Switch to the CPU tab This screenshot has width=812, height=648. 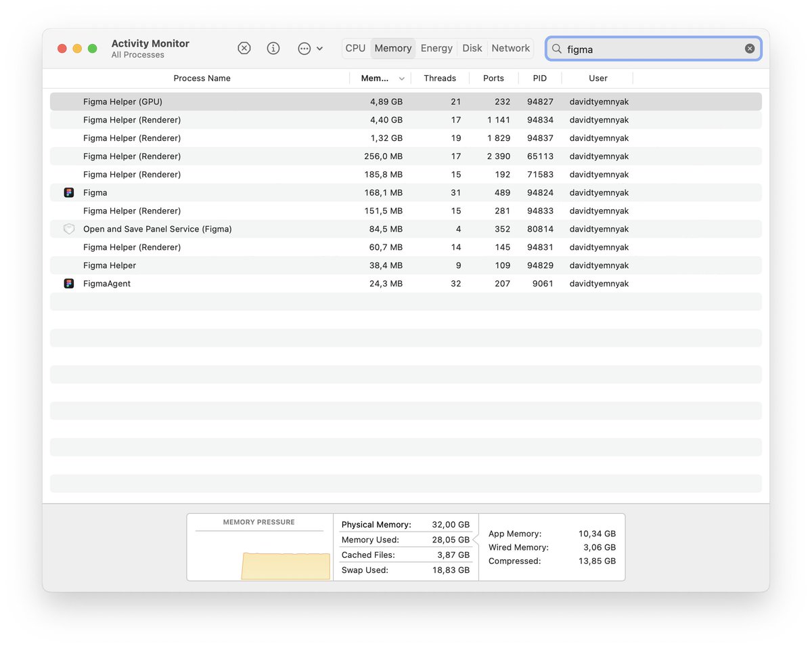coord(355,48)
